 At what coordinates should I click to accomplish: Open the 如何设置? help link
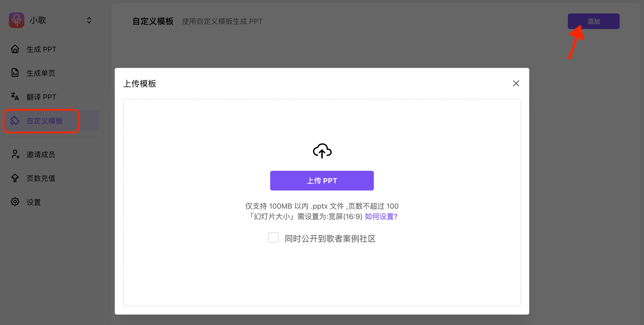pyautogui.click(x=381, y=216)
